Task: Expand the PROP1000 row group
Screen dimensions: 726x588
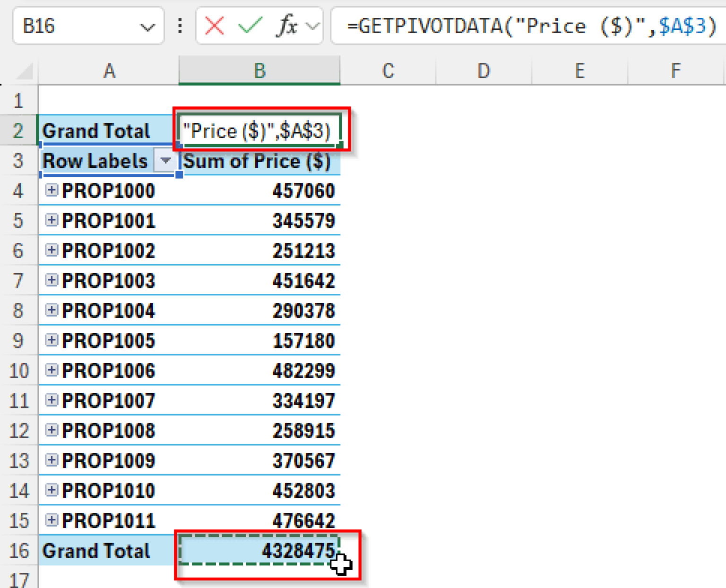Action: [52, 190]
